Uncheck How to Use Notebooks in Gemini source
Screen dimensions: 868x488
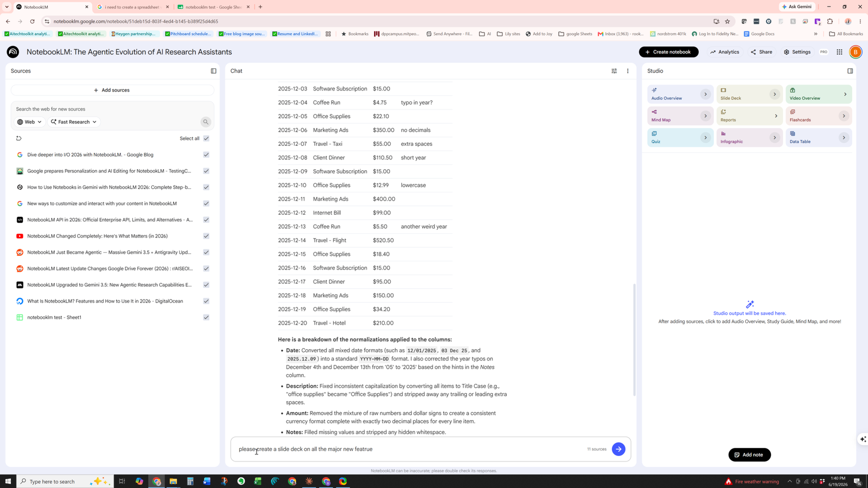[x=206, y=187]
